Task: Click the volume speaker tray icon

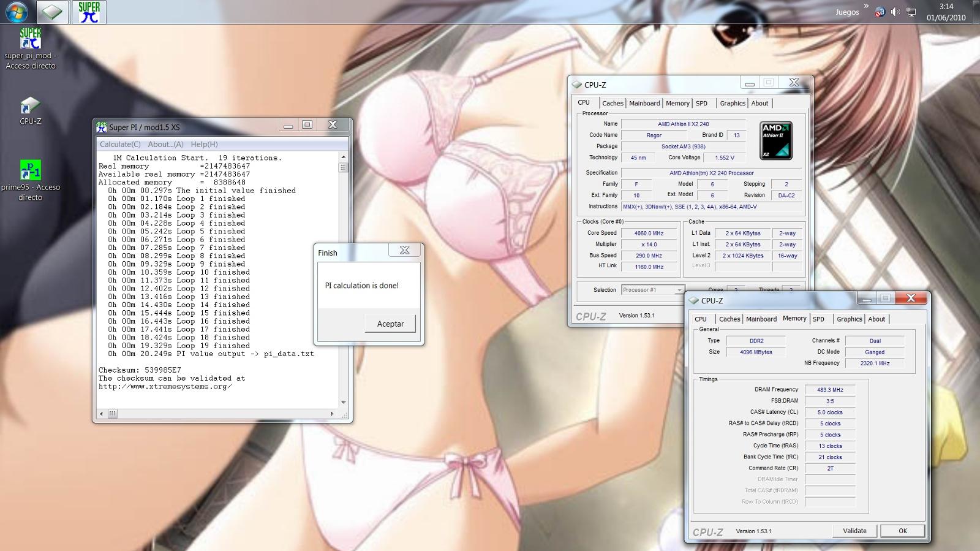Action: pos(895,12)
